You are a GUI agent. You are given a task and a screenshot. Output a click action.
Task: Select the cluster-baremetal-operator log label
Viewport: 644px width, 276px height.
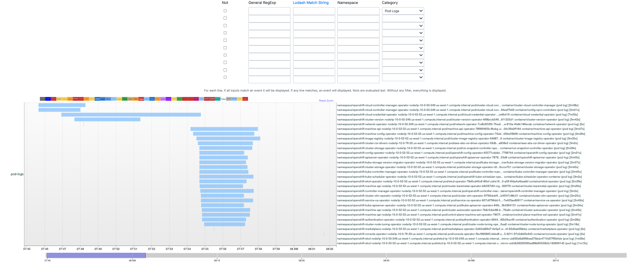click(459, 186)
